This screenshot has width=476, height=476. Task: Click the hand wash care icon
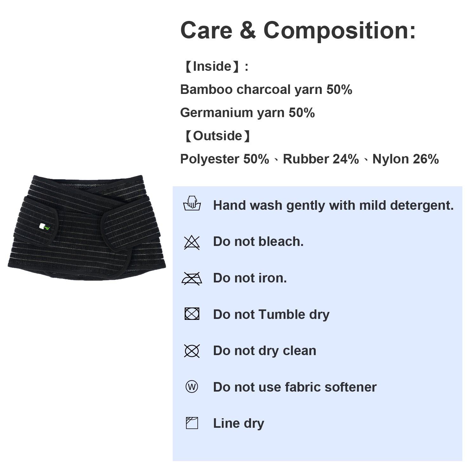tap(192, 204)
